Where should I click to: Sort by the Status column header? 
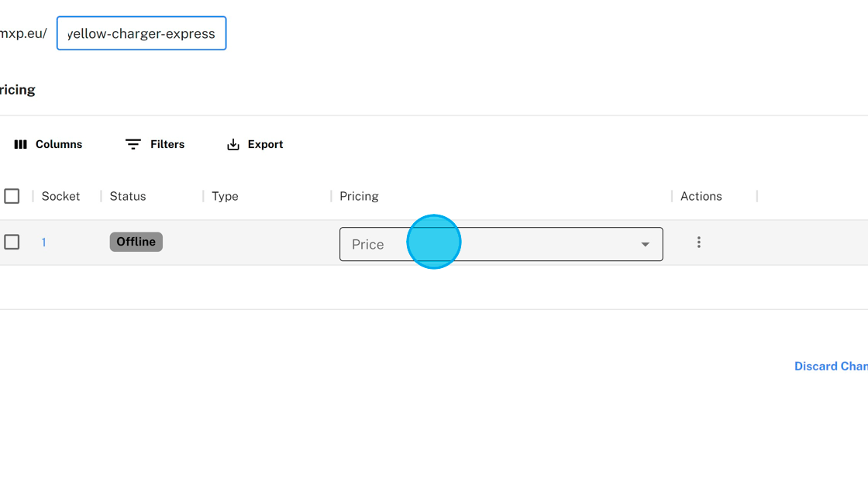(x=128, y=197)
